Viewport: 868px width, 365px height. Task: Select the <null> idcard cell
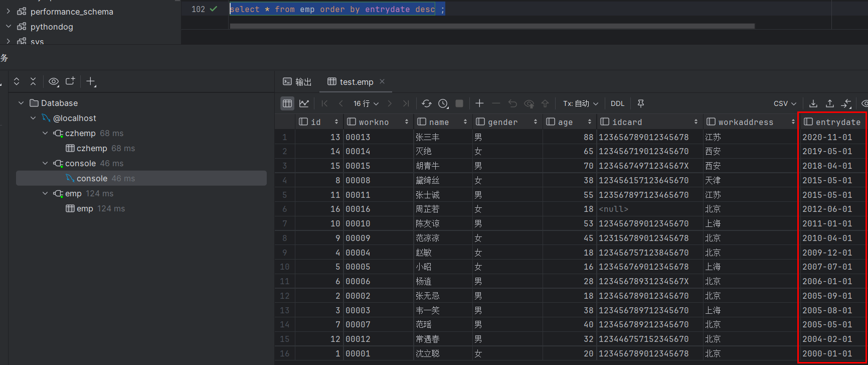point(649,209)
